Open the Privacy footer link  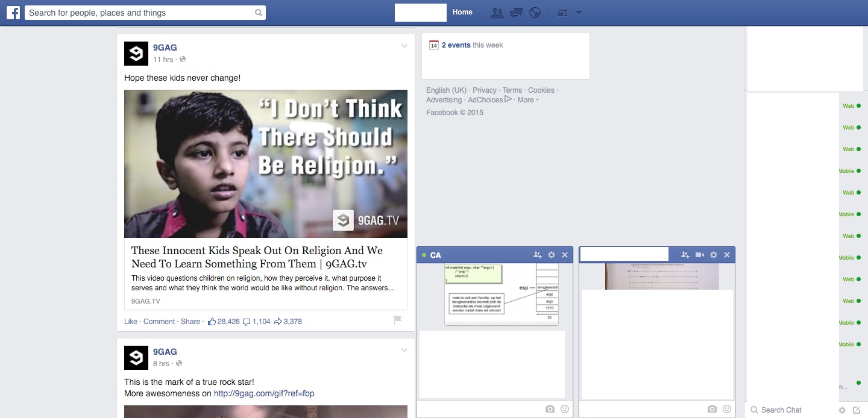(x=485, y=90)
